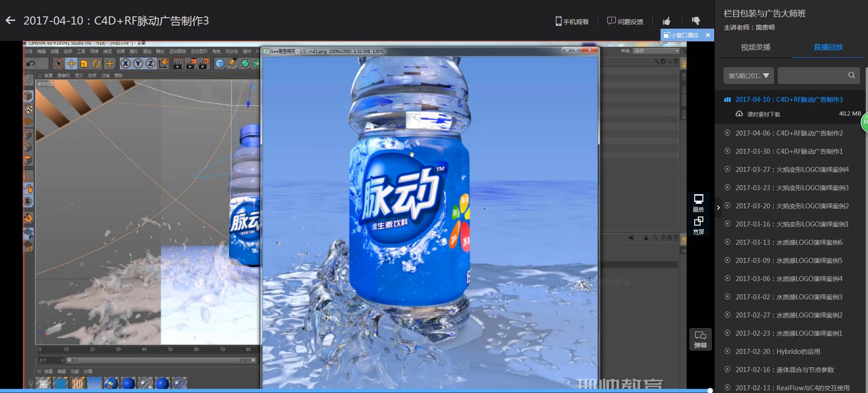
Task: Click the thumbs up like icon
Action: click(666, 21)
